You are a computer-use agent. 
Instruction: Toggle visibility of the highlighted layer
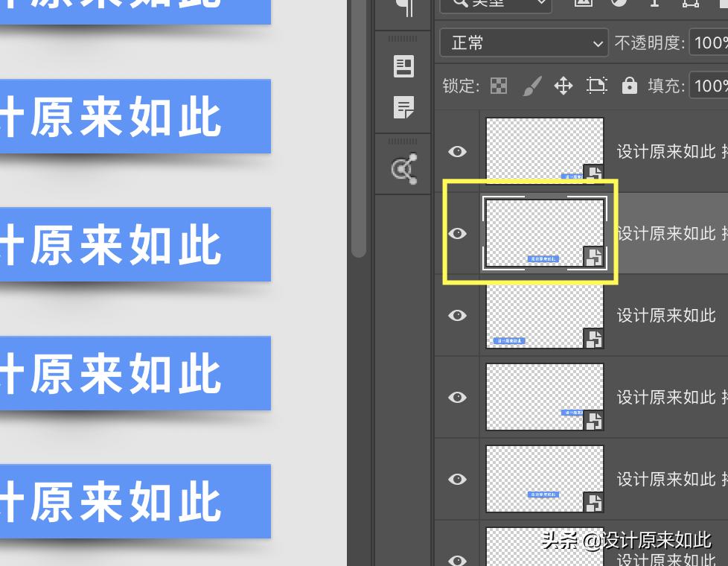coord(457,233)
